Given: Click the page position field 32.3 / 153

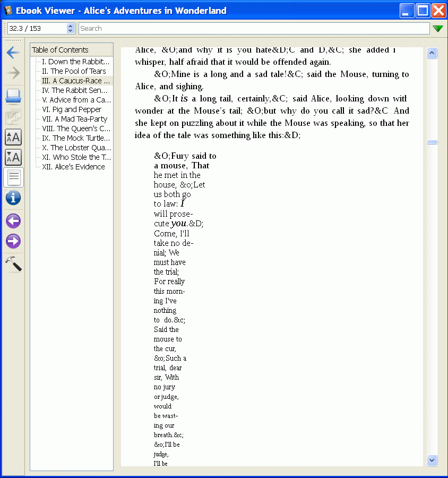Looking at the screenshot, I should click(x=37, y=28).
